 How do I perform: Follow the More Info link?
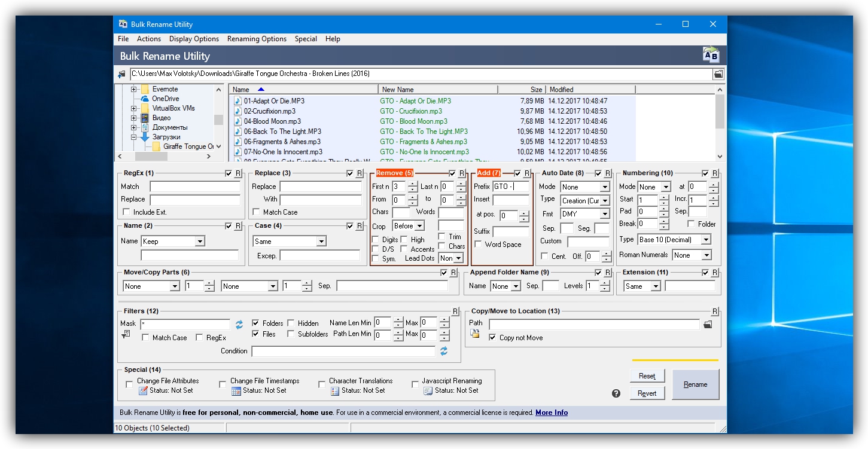click(551, 413)
